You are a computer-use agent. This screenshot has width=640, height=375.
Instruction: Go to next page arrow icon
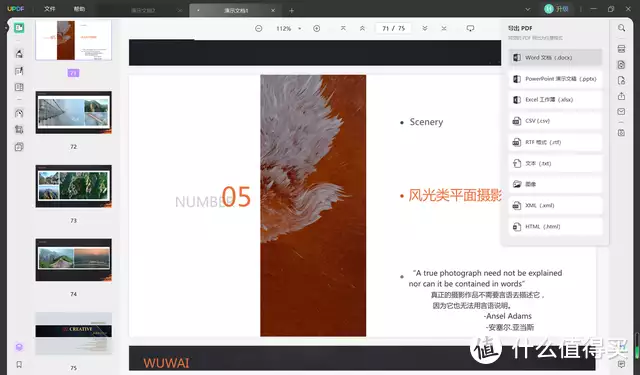[424, 29]
